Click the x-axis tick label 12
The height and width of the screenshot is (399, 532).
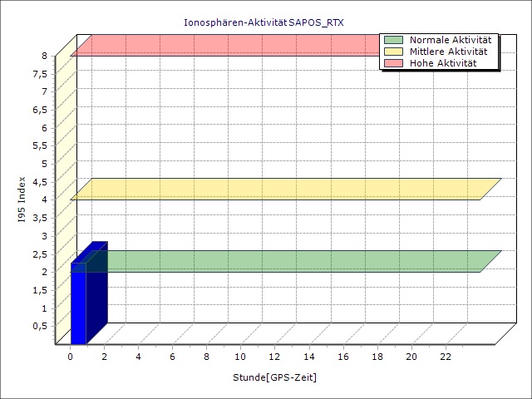[275, 357]
